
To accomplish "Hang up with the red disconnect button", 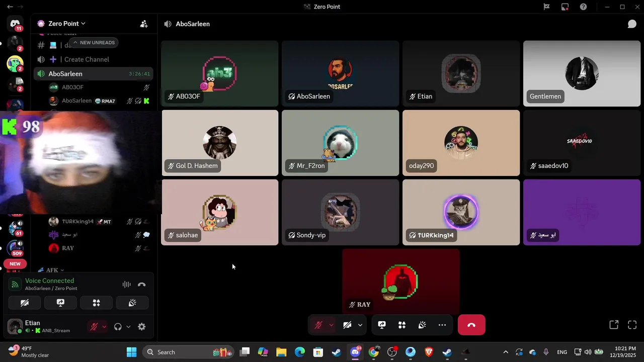I will [471, 325].
